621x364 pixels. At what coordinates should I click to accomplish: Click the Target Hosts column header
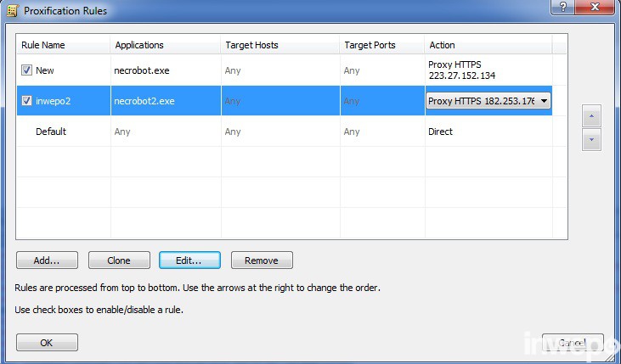point(280,45)
